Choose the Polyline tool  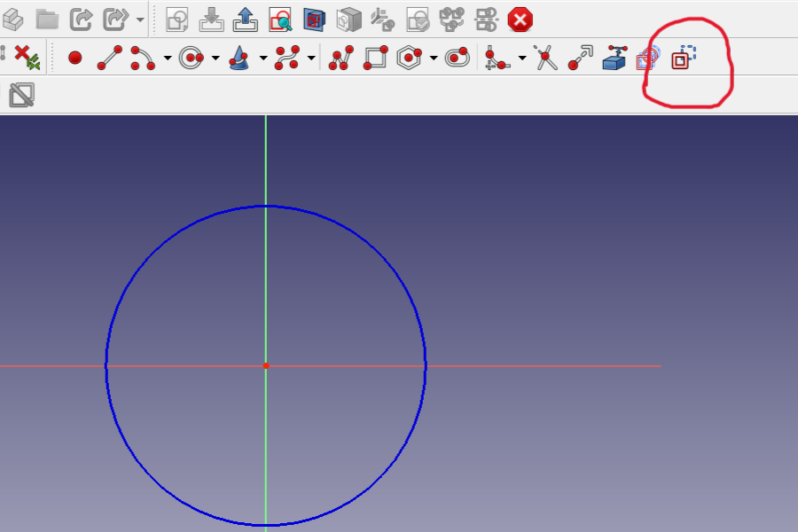[x=340, y=58]
